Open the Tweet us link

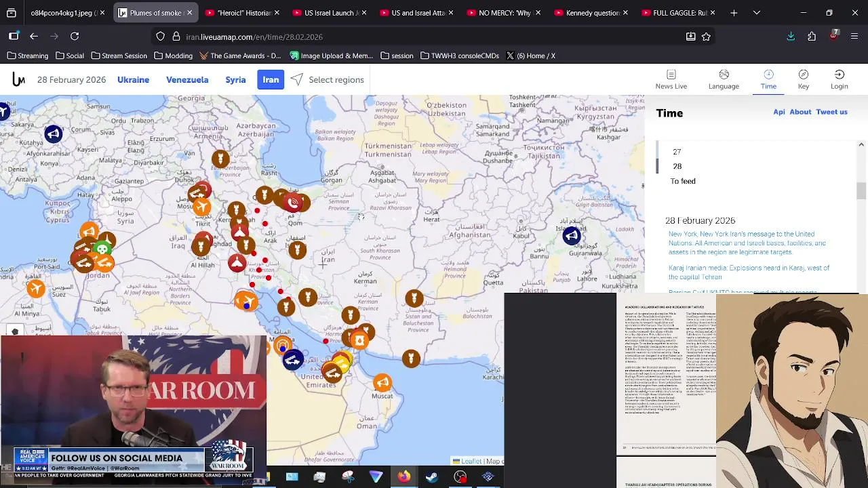tap(831, 112)
